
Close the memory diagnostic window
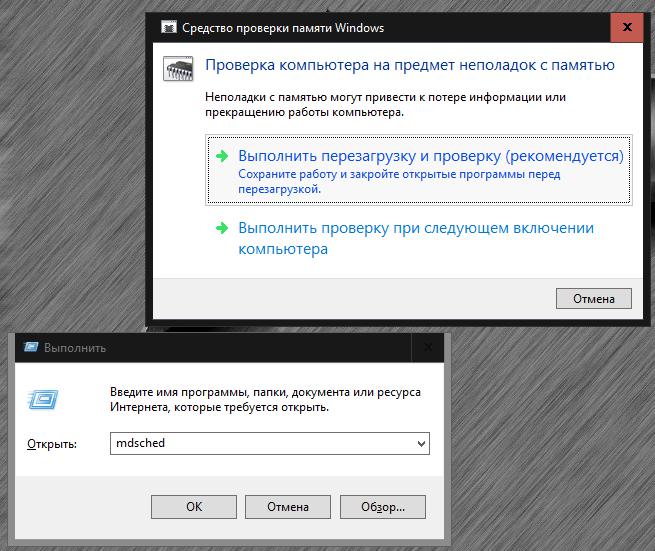[x=627, y=27]
